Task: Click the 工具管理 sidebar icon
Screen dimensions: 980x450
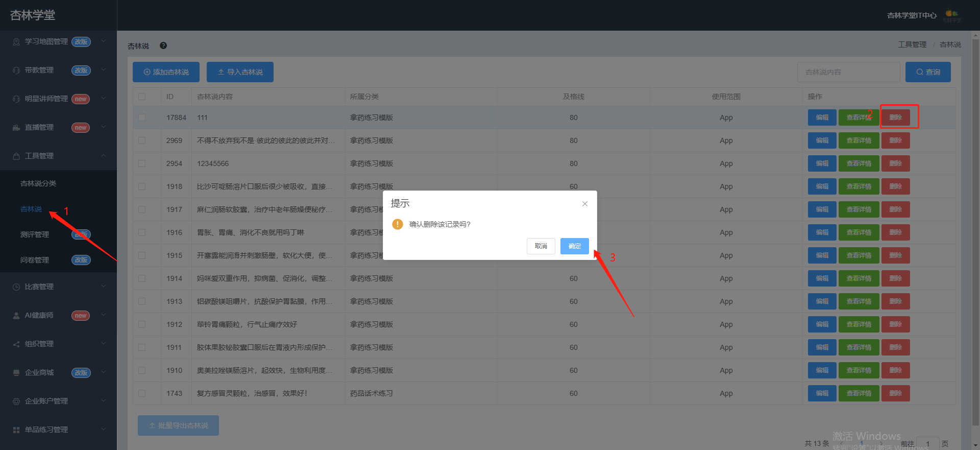Action: click(x=16, y=156)
